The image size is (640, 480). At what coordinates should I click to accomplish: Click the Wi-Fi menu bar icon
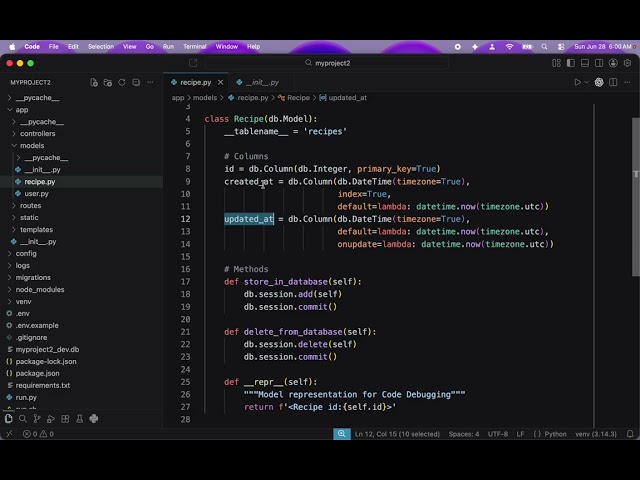509,47
